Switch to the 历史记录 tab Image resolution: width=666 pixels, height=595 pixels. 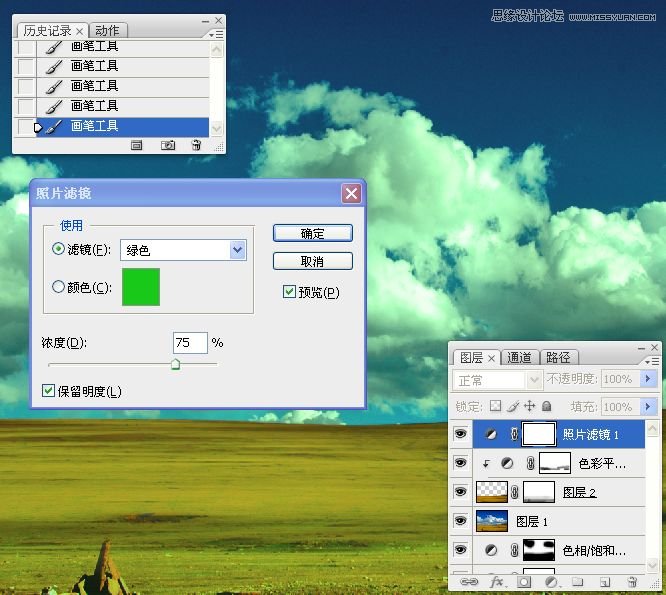(47, 31)
